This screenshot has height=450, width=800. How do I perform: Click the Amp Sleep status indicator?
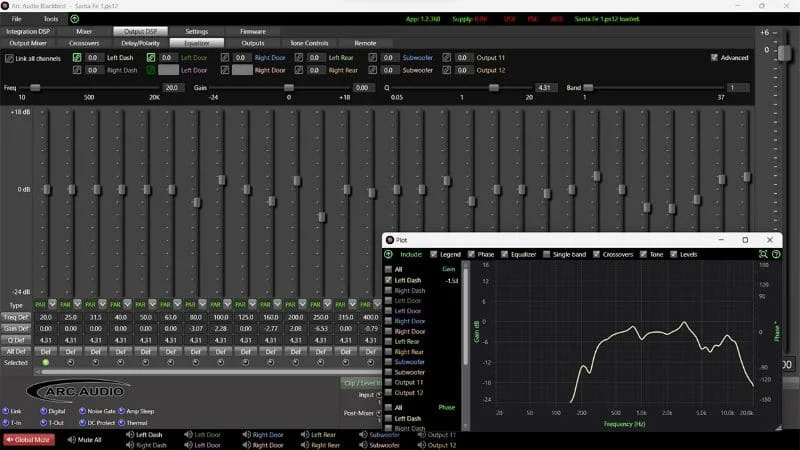tap(121, 411)
